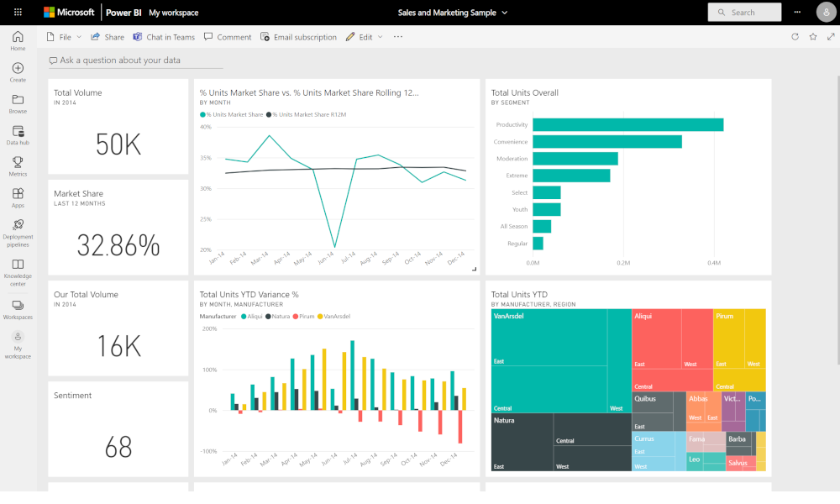Viewport: 840px width, 504px height.
Task: Open the Market Share 32.86% tile
Action: tap(118, 228)
